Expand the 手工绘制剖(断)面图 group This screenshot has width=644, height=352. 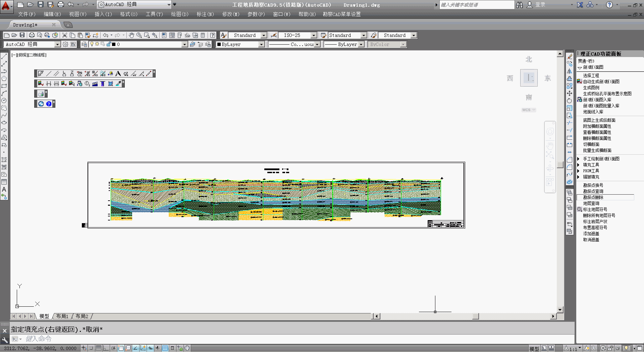pyautogui.click(x=579, y=159)
